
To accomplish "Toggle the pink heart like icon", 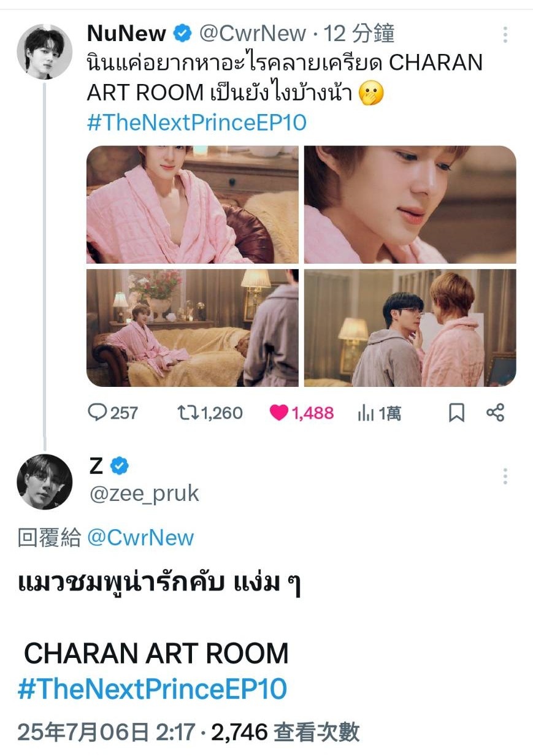I will (x=278, y=413).
